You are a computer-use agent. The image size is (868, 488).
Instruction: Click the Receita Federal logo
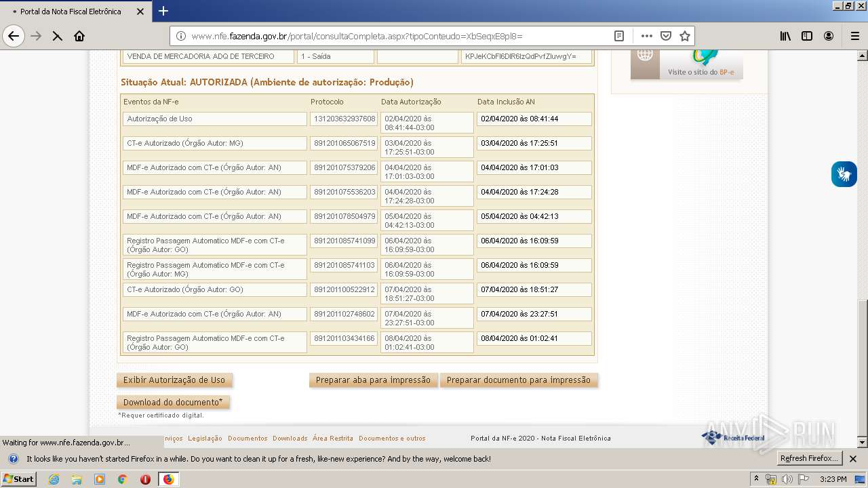[x=732, y=437]
